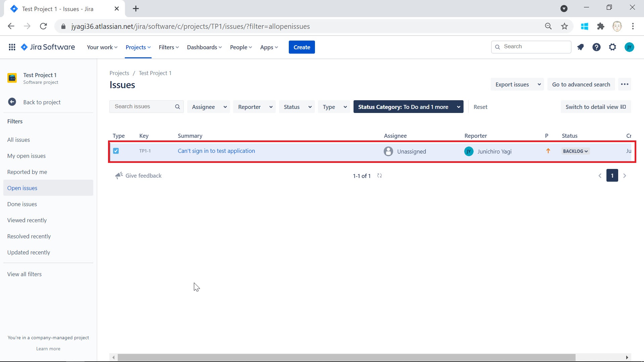Refresh the issues list
644x362 pixels.
point(380,176)
